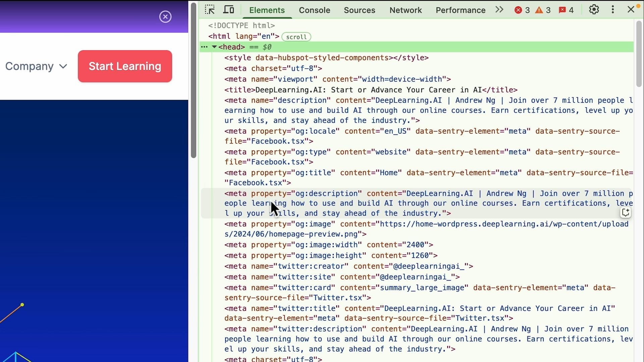
Task: Dismiss the purple banner with circled X
Action: (x=165, y=17)
